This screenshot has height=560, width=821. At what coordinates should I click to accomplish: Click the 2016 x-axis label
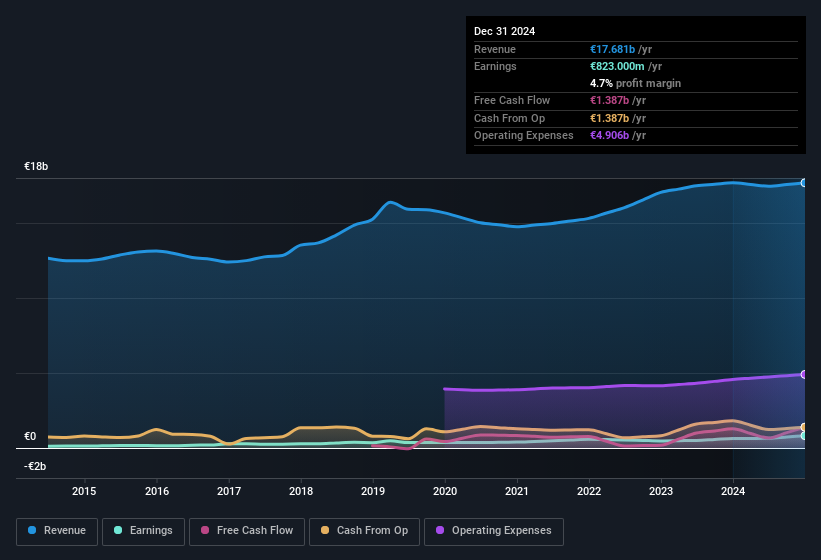[x=157, y=491]
